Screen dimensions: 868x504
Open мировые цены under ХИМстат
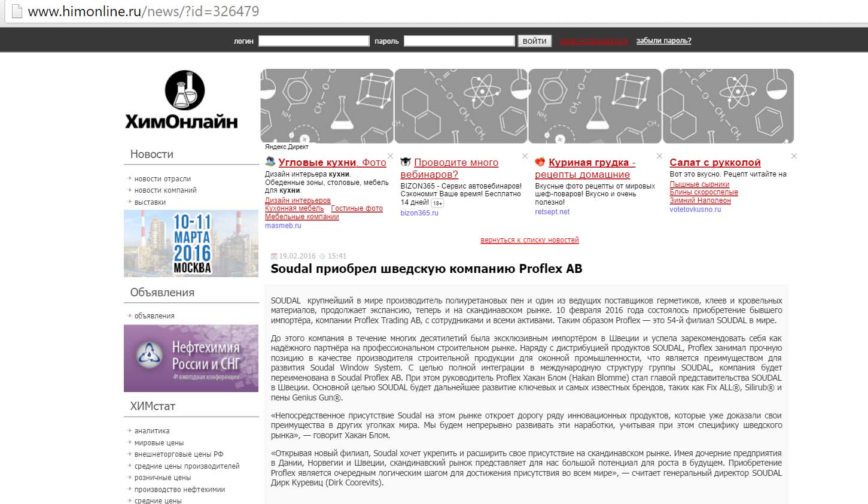pos(159,443)
